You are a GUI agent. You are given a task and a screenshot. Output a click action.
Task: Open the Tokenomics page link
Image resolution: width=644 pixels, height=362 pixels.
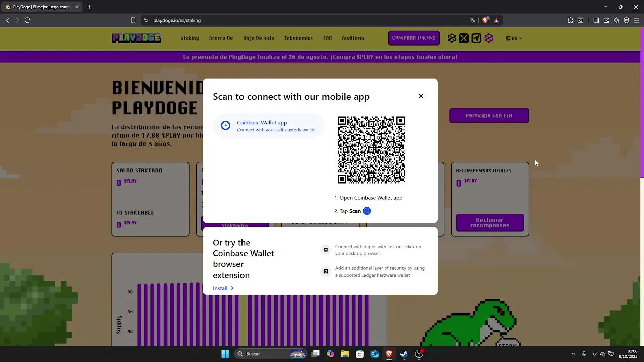point(298,38)
